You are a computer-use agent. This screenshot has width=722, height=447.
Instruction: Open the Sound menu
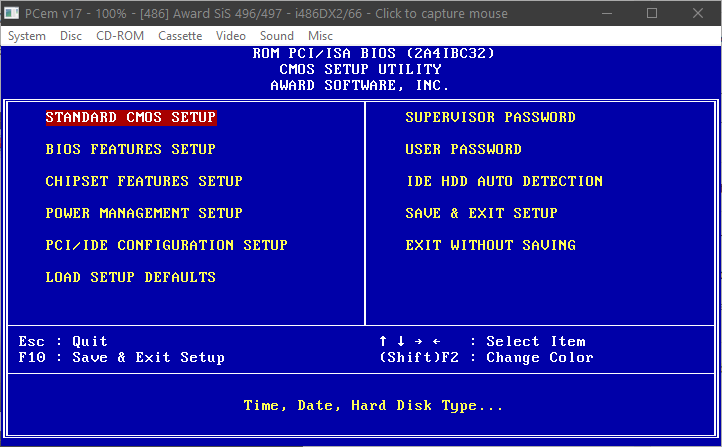click(277, 36)
